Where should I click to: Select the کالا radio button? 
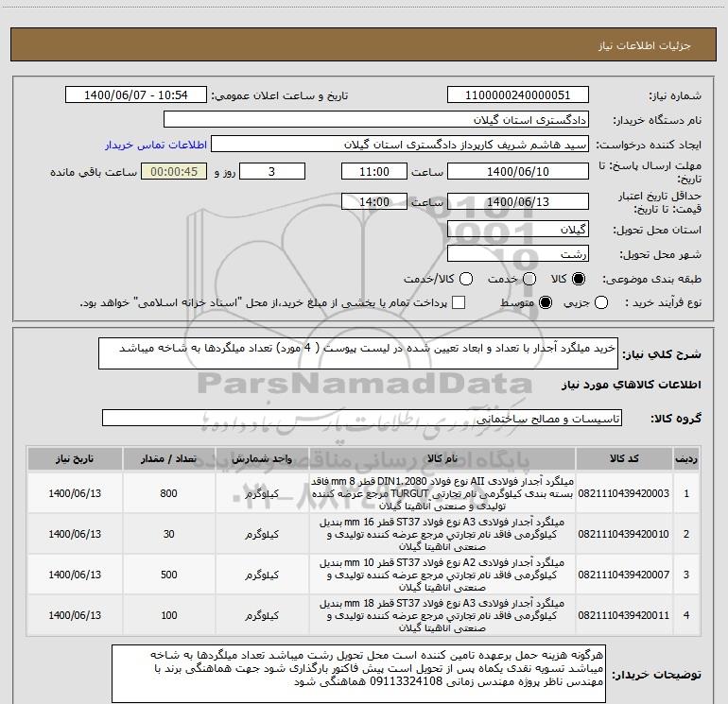[579, 279]
